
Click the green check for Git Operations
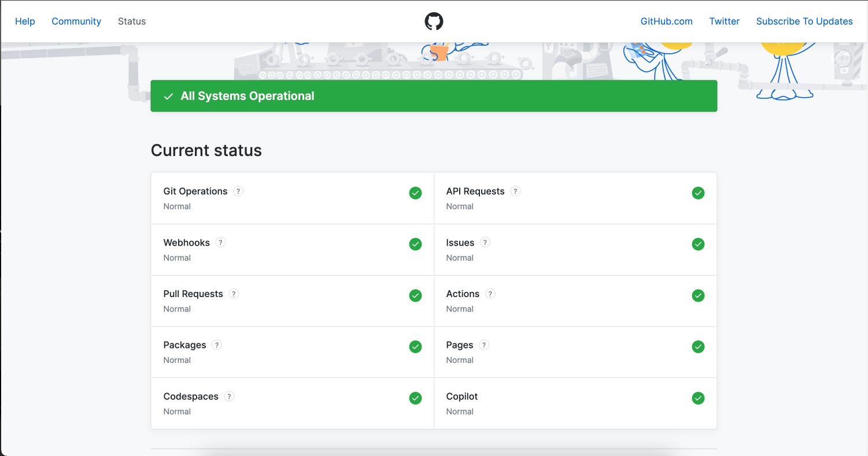tap(415, 193)
